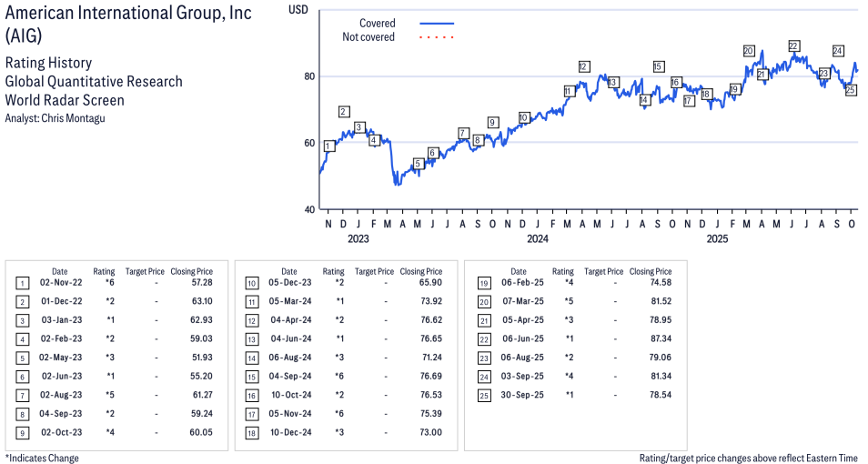Viewport: 868px width, 464px height.
Task: Click the row number box 19 in table
Action: (484, 283)
